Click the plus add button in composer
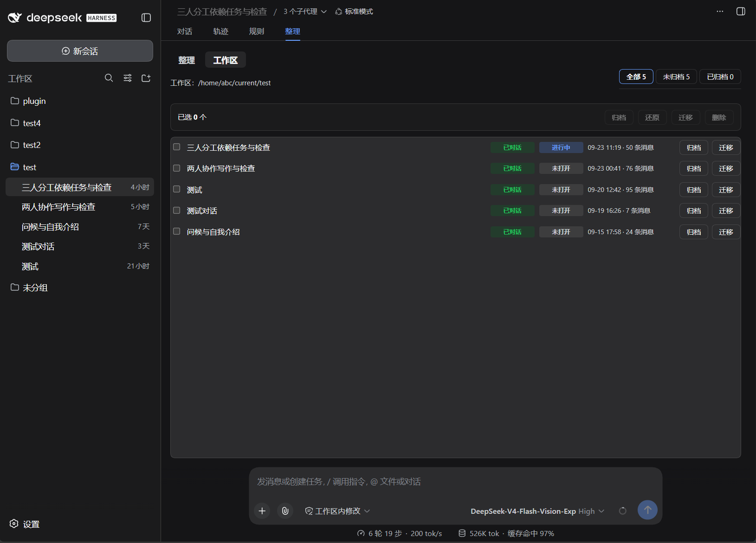756x543 pixels. 262,511
